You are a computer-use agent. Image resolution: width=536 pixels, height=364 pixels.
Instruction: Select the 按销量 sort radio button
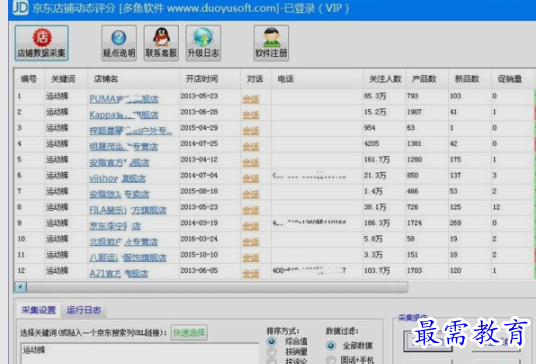(x=271, y=352)
